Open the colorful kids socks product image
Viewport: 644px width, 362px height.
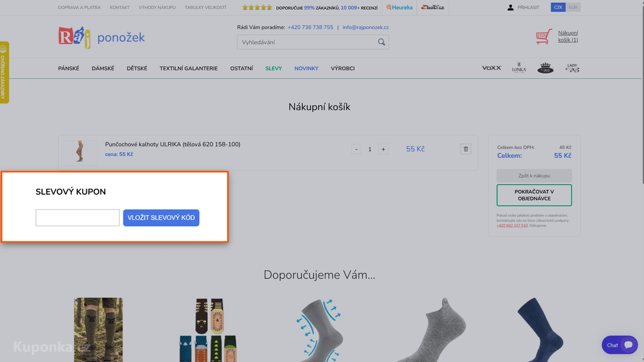209,330
